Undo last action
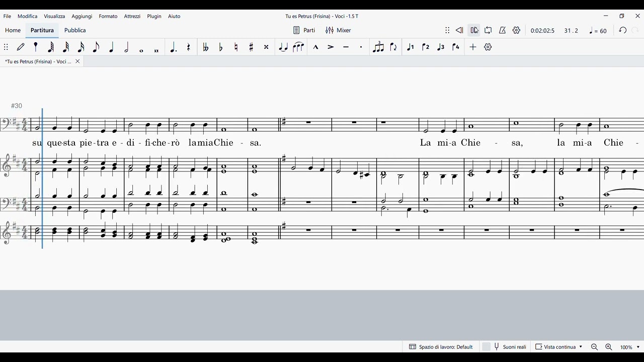 (x=622, y=30)
